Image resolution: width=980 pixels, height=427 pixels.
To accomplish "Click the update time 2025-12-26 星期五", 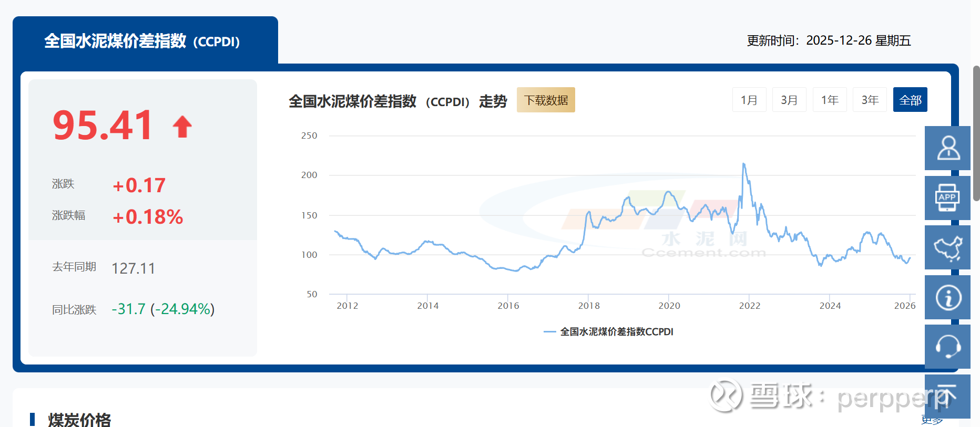I will (859, 40).
